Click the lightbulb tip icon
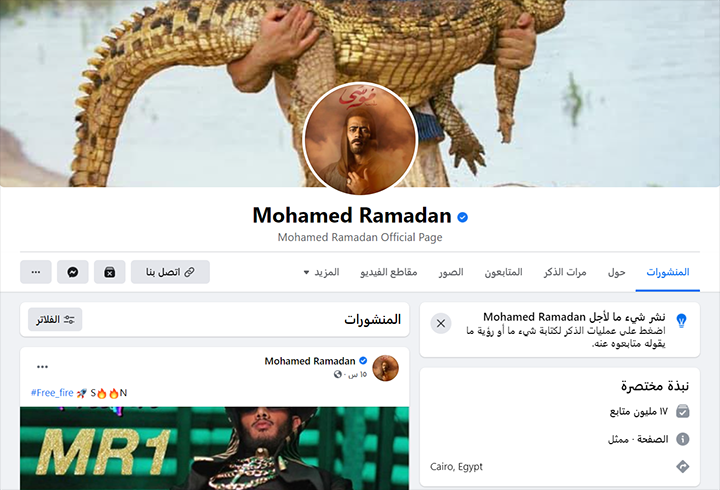The image size is (720, 490). click(682, 320)
